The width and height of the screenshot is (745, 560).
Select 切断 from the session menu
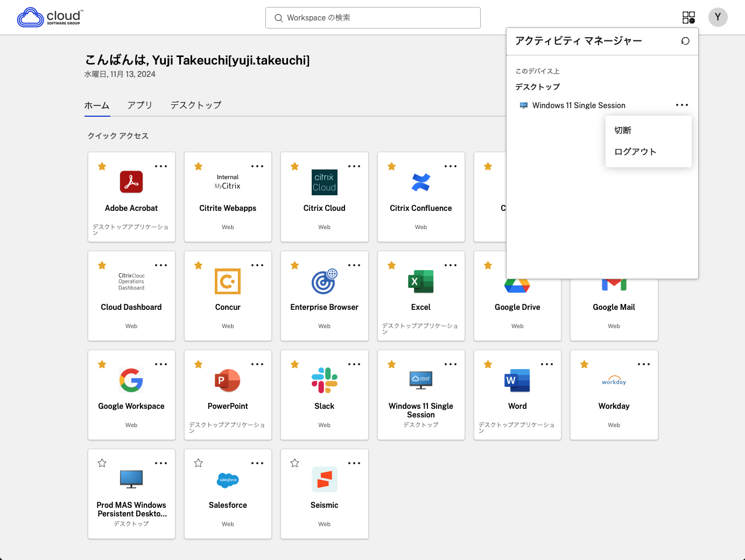click(x=623, y=130)
